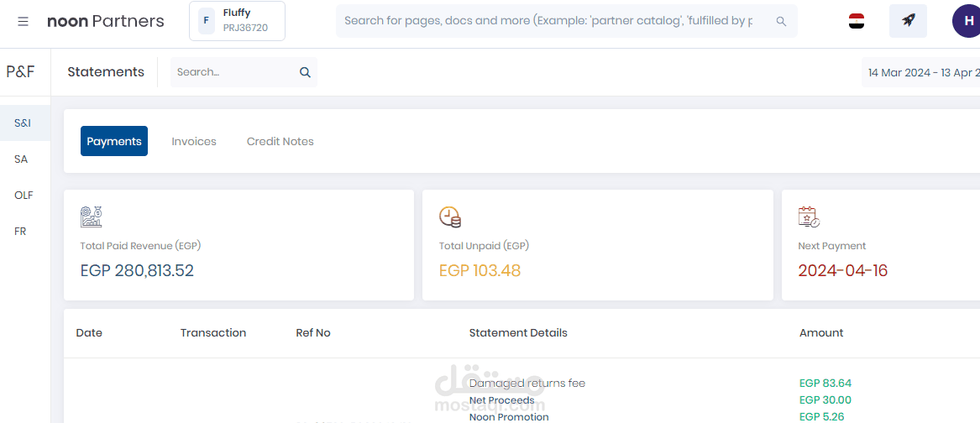Go to OLF sidebar section
Viewport: 980px width, 423px height.
24,195
